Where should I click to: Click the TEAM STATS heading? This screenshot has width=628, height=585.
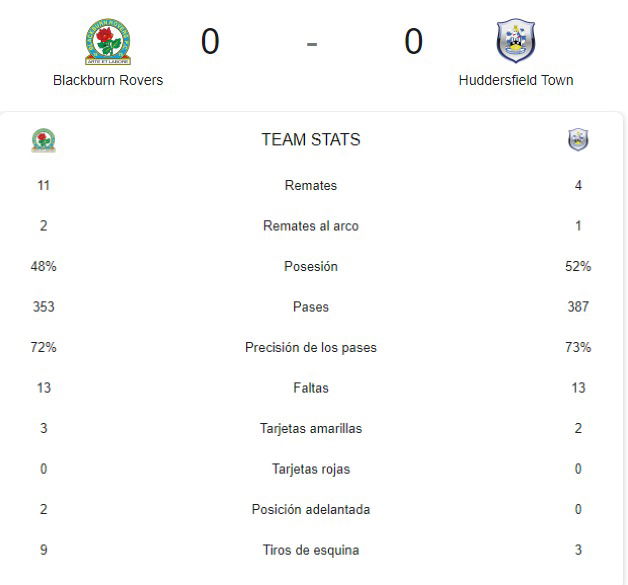click(x=311, y=140)
